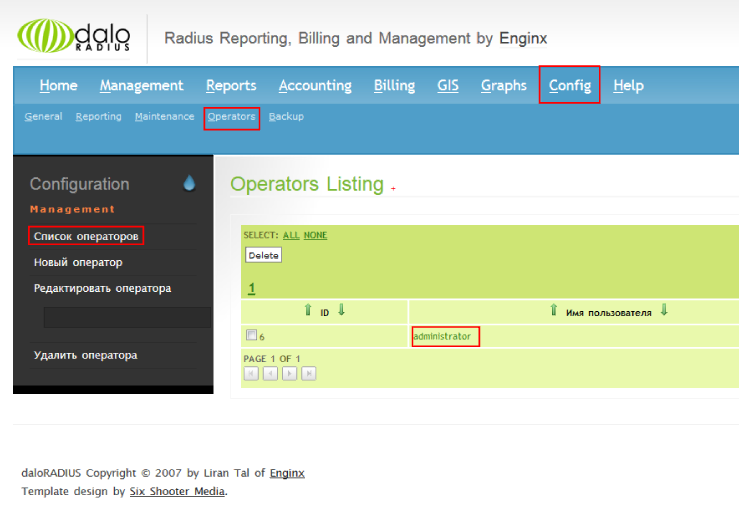Image resolution: width=739 pixels, height=527 pixels.
Task: Click the Delete button
Action: [263, 255]
